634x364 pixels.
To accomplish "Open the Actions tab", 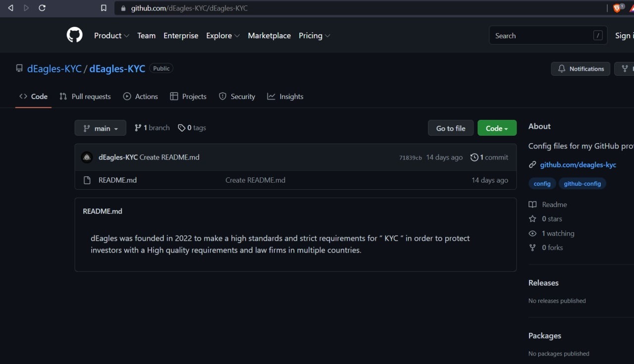I will click(141, 97).
